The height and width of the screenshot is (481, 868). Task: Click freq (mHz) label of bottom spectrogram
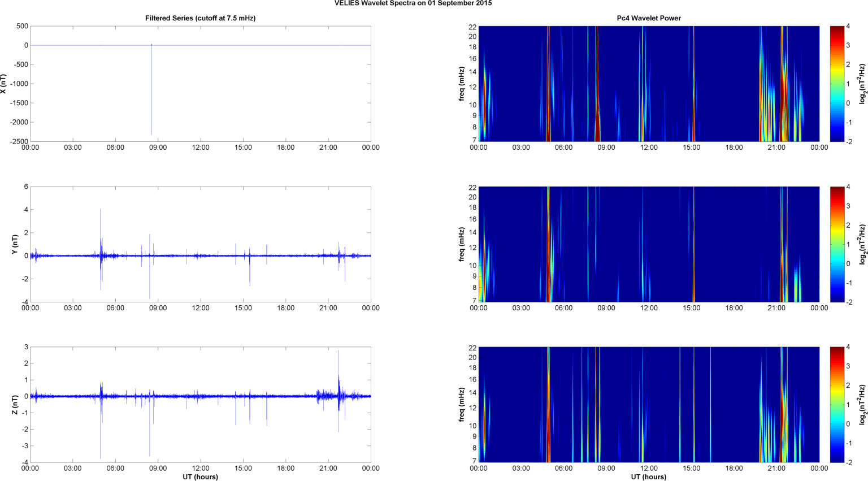pyautogui.click(x=462, y=405)
